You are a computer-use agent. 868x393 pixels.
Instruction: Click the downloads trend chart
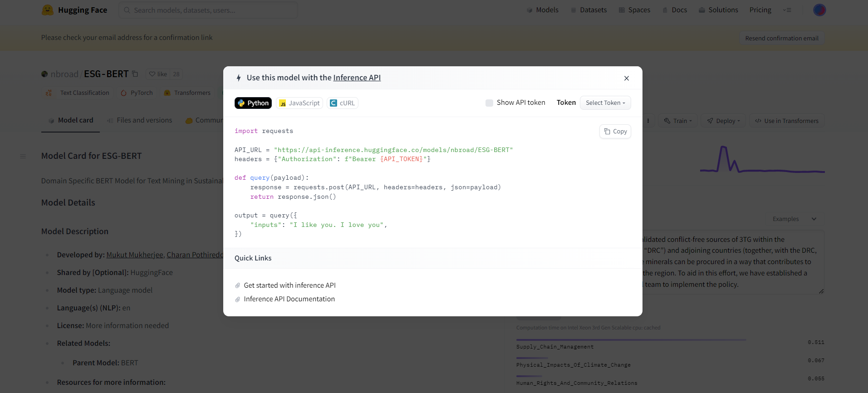(762, 160)
